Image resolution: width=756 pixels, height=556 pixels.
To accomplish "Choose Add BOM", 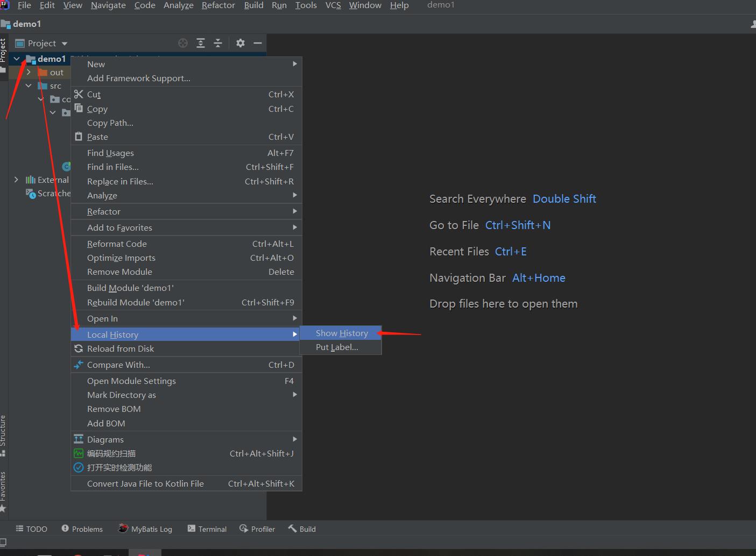I will 186,423.
